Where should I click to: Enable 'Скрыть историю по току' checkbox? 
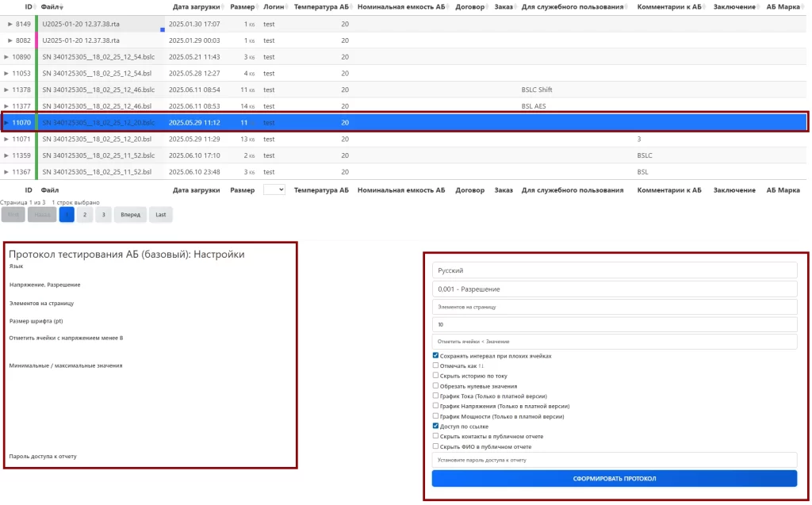click(x=435, y=376)
